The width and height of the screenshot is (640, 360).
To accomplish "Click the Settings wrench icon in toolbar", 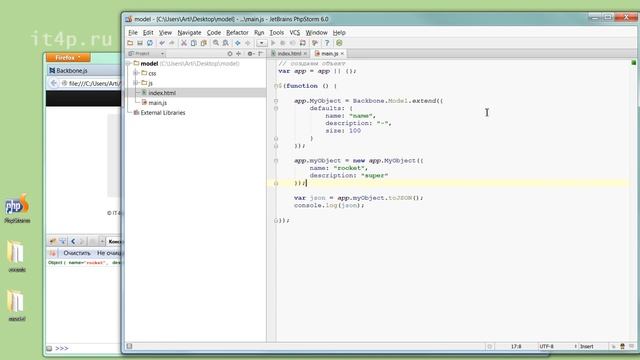I will pos(315,43).
